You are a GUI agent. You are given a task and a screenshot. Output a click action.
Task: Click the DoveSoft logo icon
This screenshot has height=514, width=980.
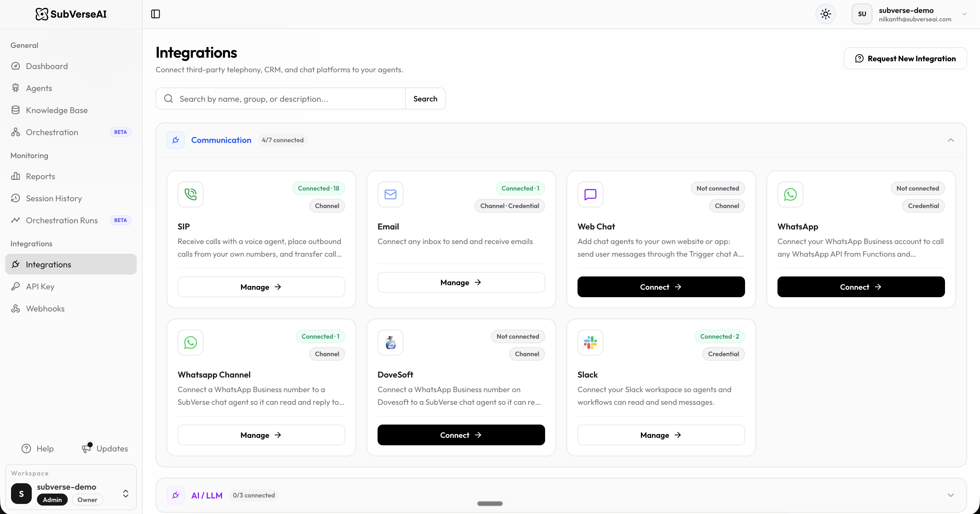(390, 343)
